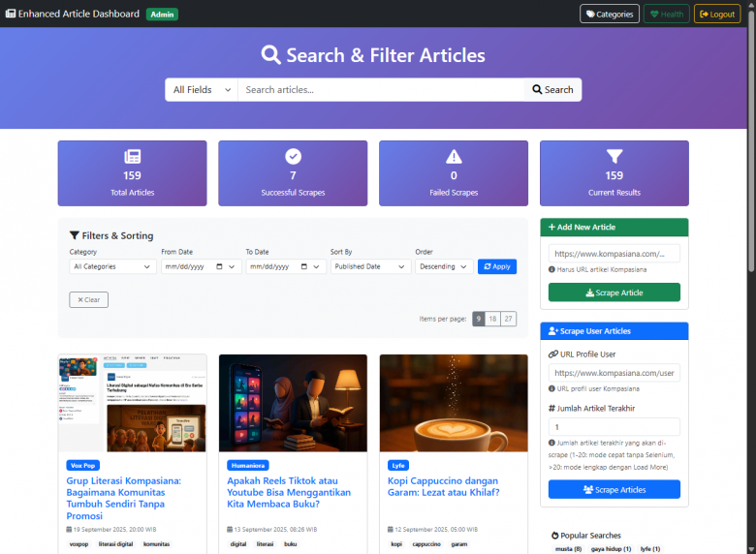Screen dimensions: 756x554
Task: Focus the Search articles text box
Action: (x=380, y=90)
